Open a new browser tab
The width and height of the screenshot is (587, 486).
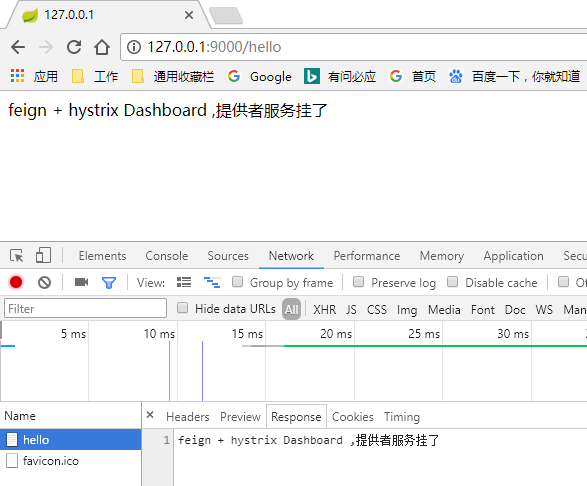click(226, 16)
